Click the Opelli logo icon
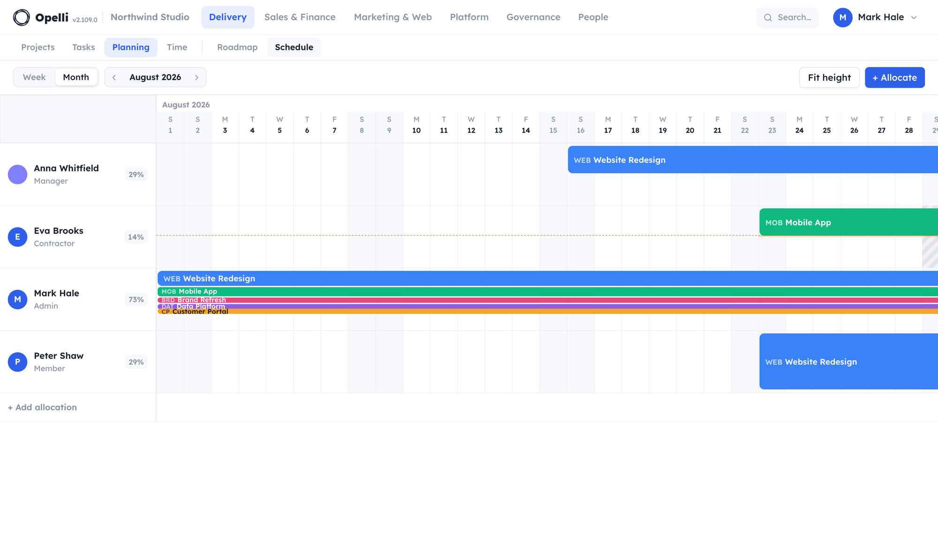This screenshot has height=560, width=938. pos(21,17)
